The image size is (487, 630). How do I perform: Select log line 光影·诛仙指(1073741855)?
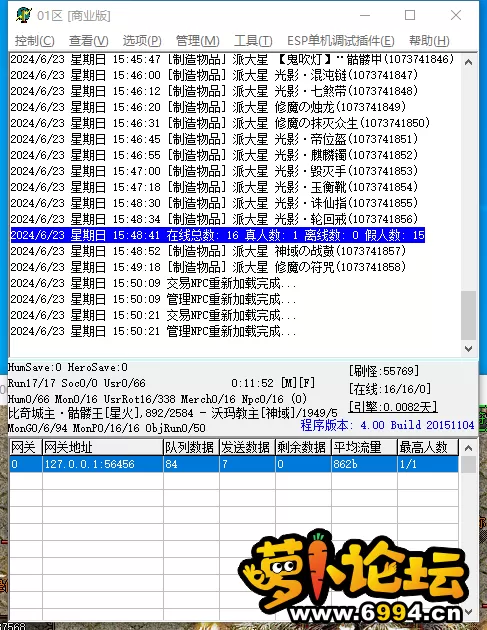(x=214, y=203)
